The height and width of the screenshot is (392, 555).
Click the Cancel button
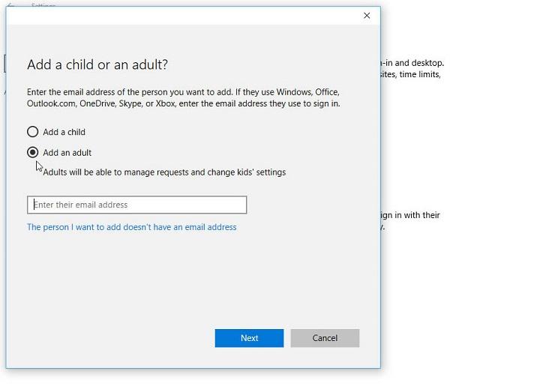click(x=325, y=338)
